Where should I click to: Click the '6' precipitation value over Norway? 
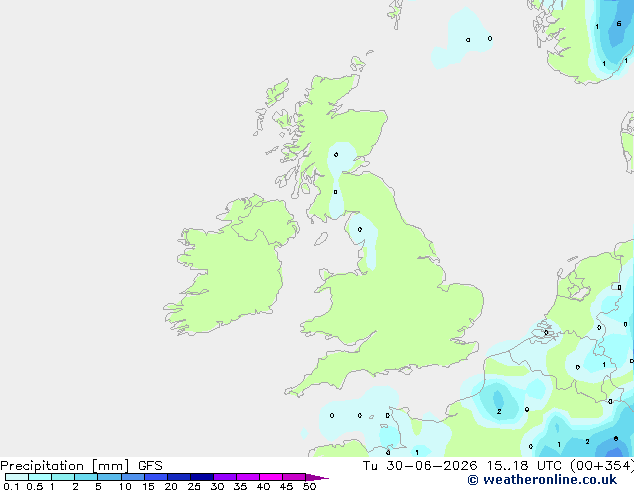619,24
